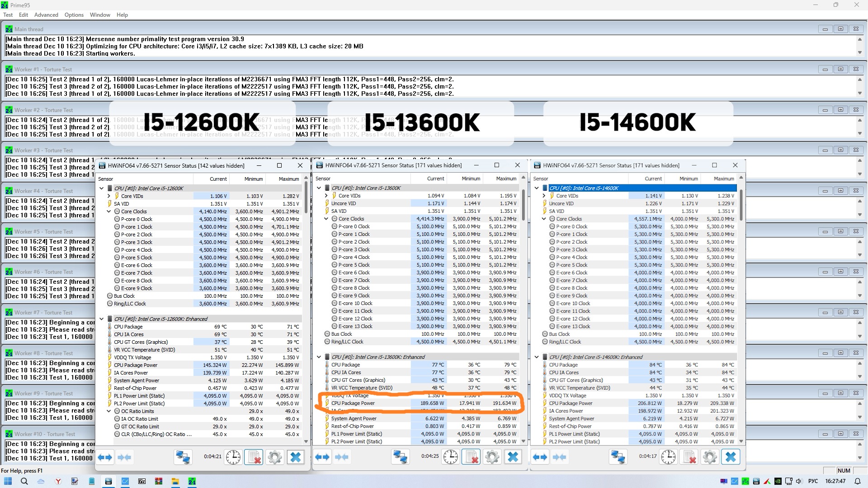868x488 pixels.
Task: Collapse Core Clocks in i5-13600K window
Action: [326, 219]
